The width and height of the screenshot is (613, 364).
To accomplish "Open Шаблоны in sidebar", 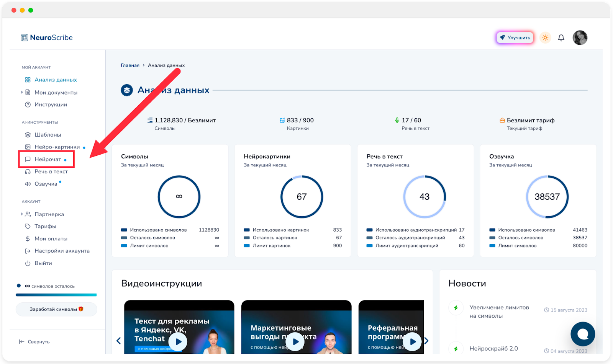I will [x=48, y=135].
